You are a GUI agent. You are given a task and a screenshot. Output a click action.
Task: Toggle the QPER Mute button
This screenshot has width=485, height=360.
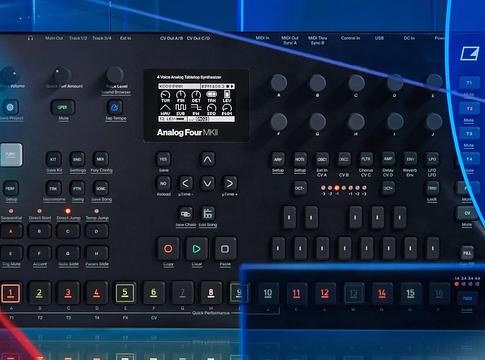63,107
